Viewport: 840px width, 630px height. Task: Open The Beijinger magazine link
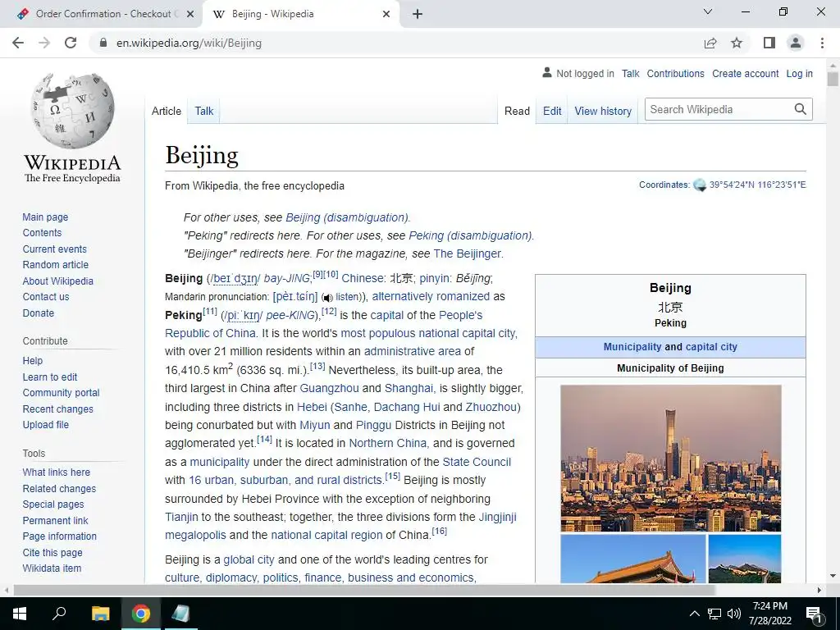(x=467, y=253)
